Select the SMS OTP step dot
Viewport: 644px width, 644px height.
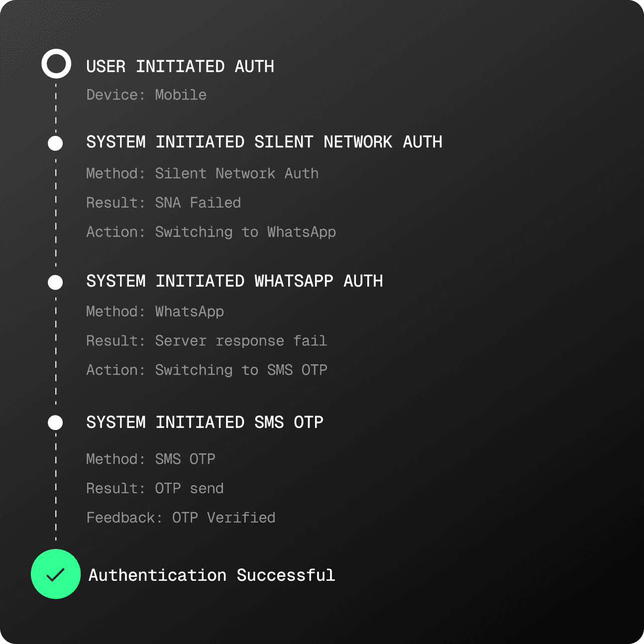tap(55, 423)
